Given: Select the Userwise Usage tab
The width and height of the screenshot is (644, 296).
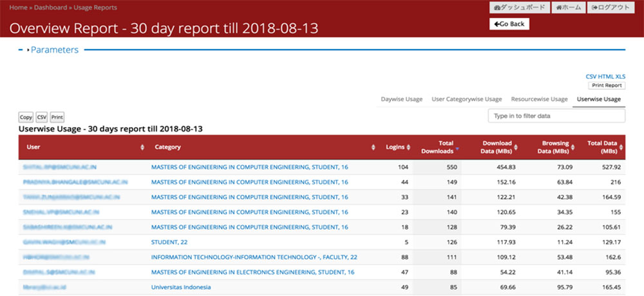Looking at the screenshot, I should tap(599, 99).
